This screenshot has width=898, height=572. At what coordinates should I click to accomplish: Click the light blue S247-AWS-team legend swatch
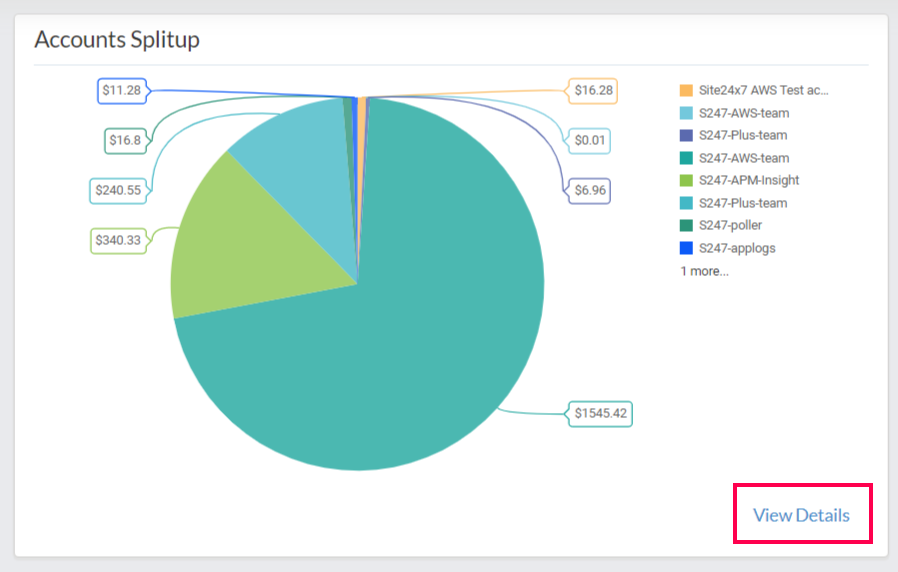(686, 113)
